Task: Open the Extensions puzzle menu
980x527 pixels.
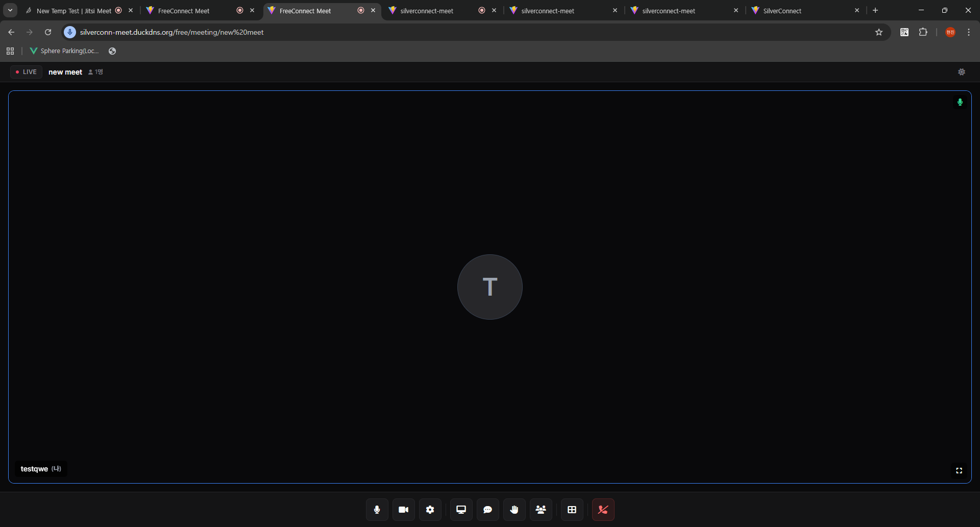Action: (x=923, y=32)
